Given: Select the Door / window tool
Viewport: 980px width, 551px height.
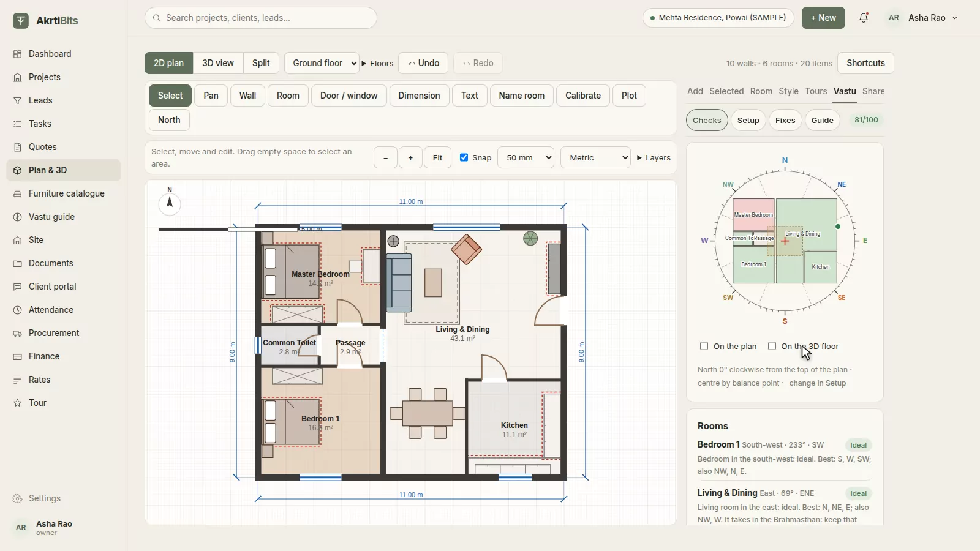Looking at the screenshot, I should coord(349,96).
